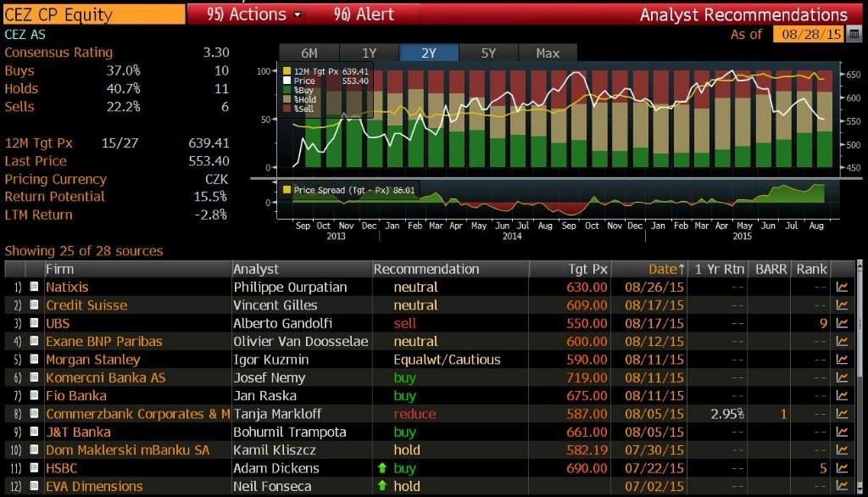The height and width of the screenshot is (497, 868).
Task: Select the Max chart range tab
Action: tap(548, 53)
